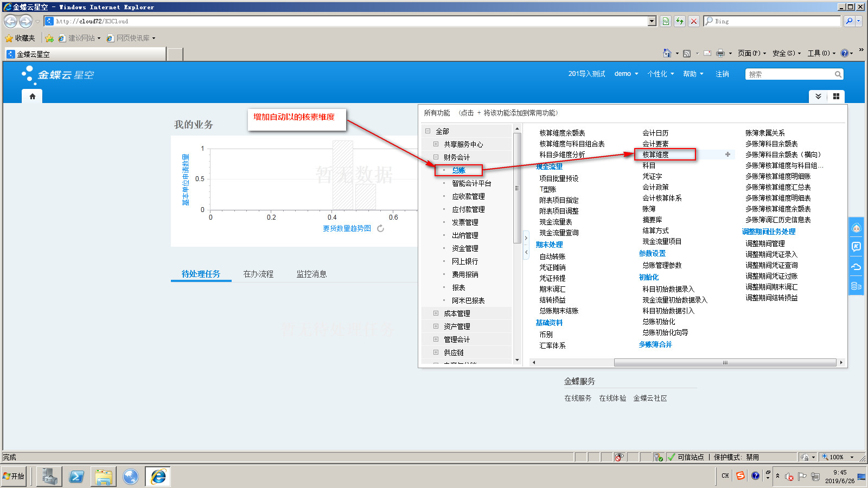Click the search magnifier icon in header
Viewport: 868px width, 488px height.
[838, 74]
